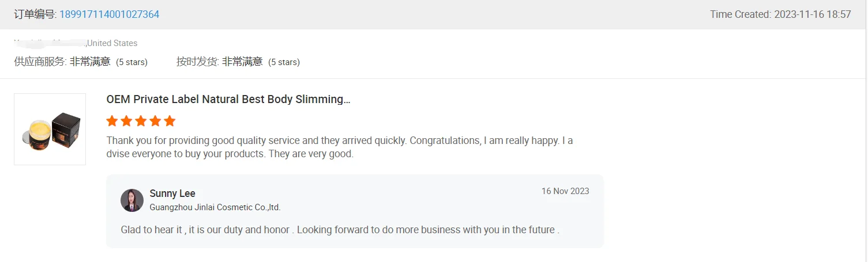Click the 供应商服务 rating label
This screenshot has height=262, width=868.
[40, 62]
